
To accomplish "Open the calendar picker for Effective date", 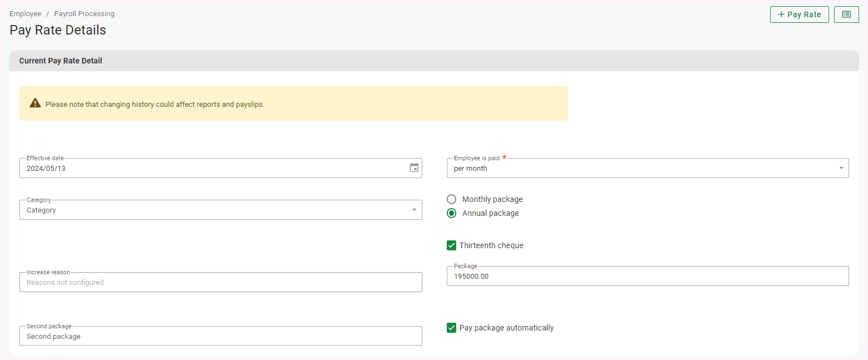I will [x=414, y=168].
